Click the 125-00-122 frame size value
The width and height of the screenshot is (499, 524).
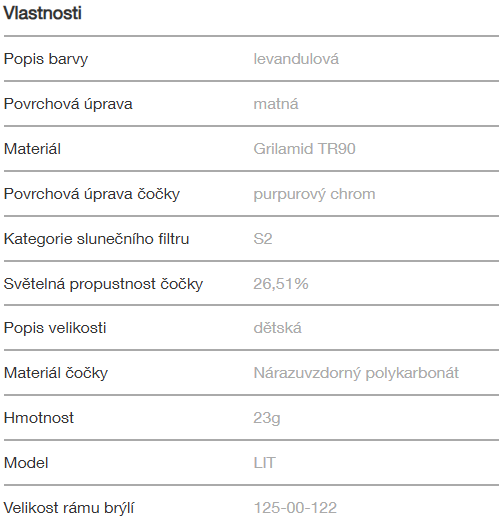tap(295, 508)
